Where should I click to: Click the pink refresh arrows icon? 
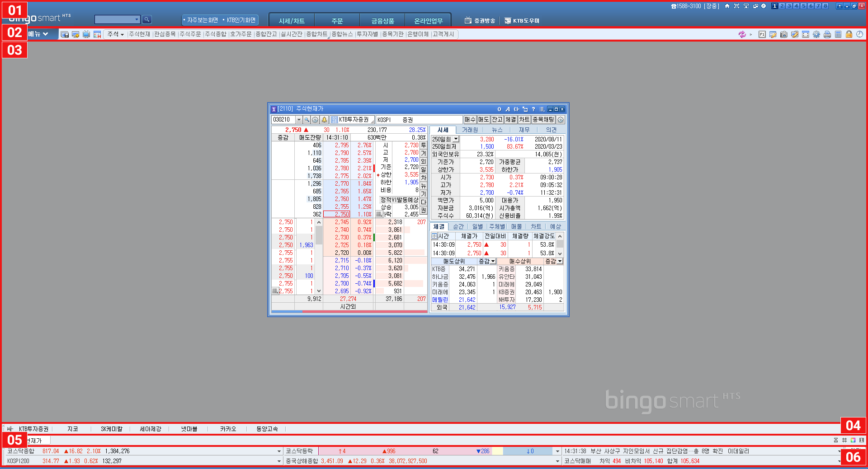pos(742,34)
